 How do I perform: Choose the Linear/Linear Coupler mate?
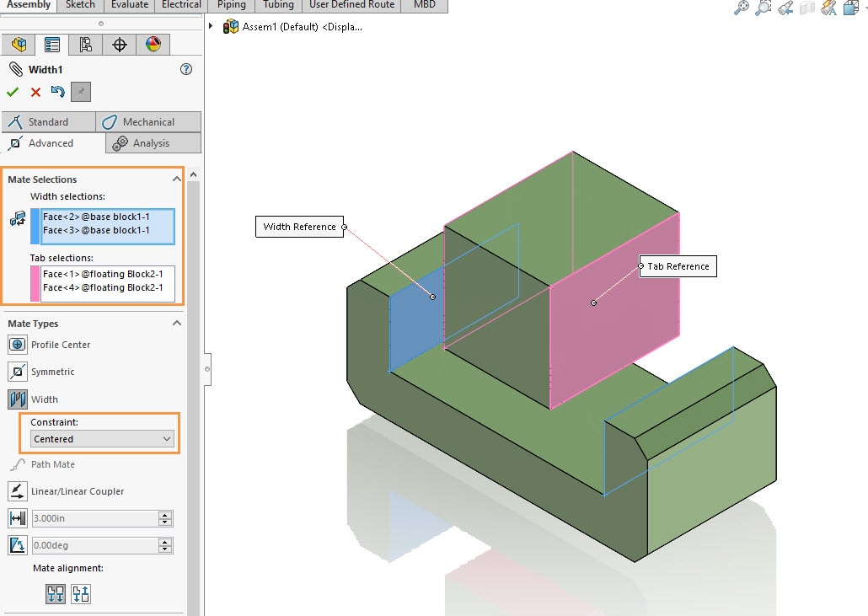click(67, 491)
